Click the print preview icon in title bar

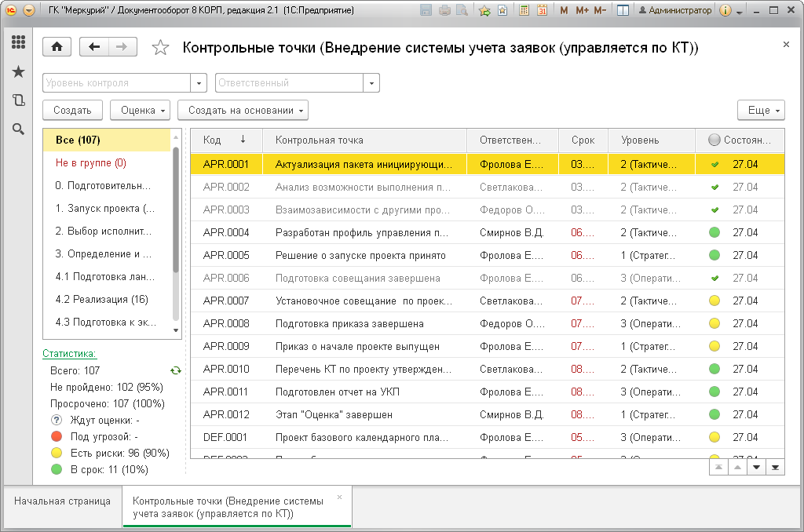(462, 10)
